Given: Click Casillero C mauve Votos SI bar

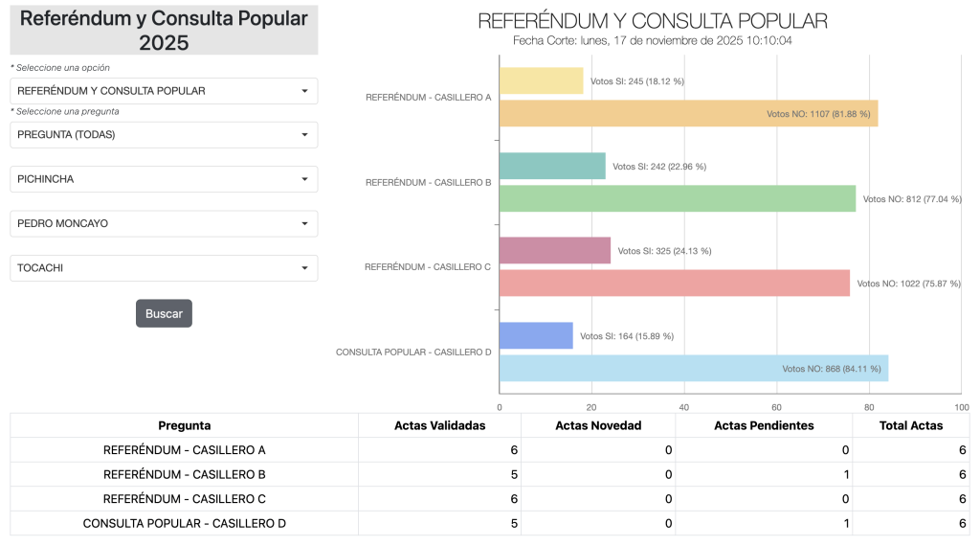Looking at the screenshot, I should click(x=555, y=251).
